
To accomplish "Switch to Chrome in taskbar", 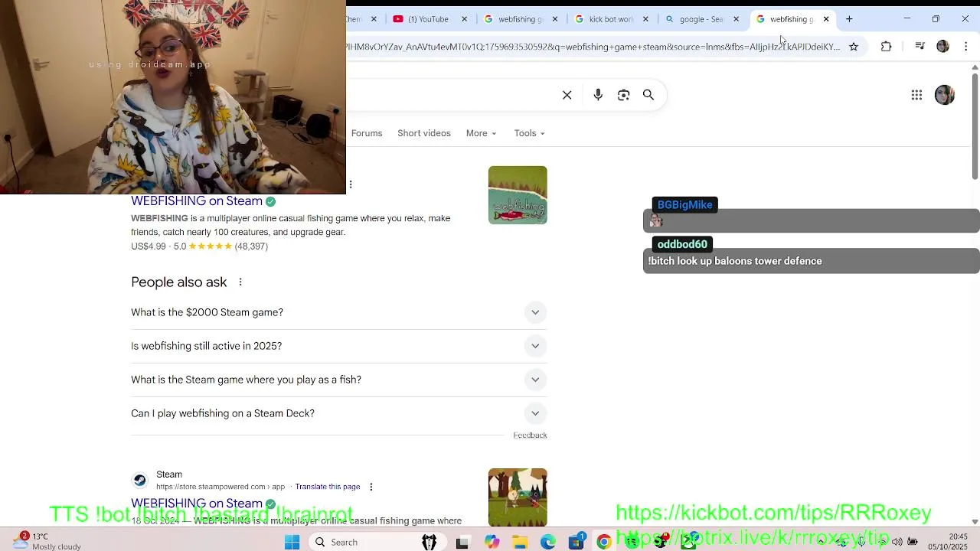I will [x=604, y=542].
